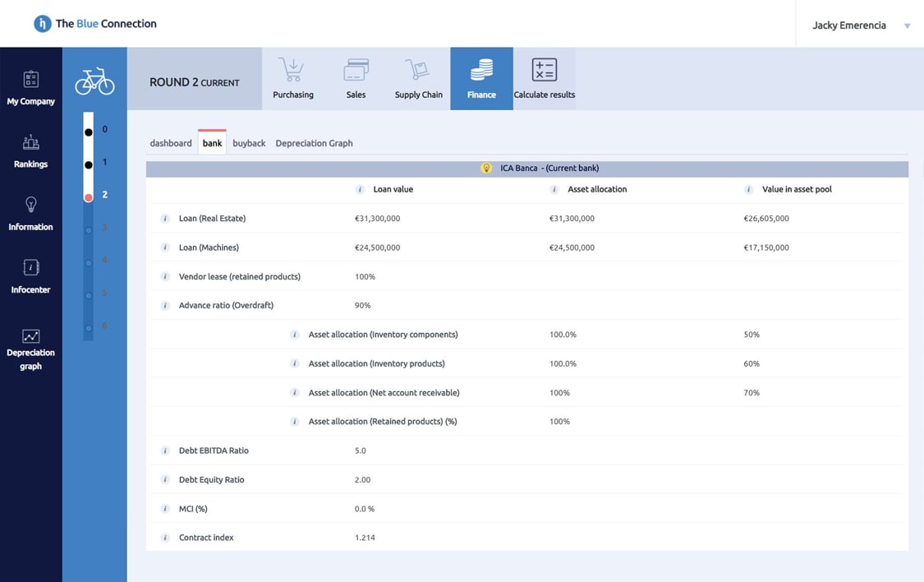924x582 pixels.
Task: Select the bank tab
Action: pyautogui.click(x=212, y=143)
